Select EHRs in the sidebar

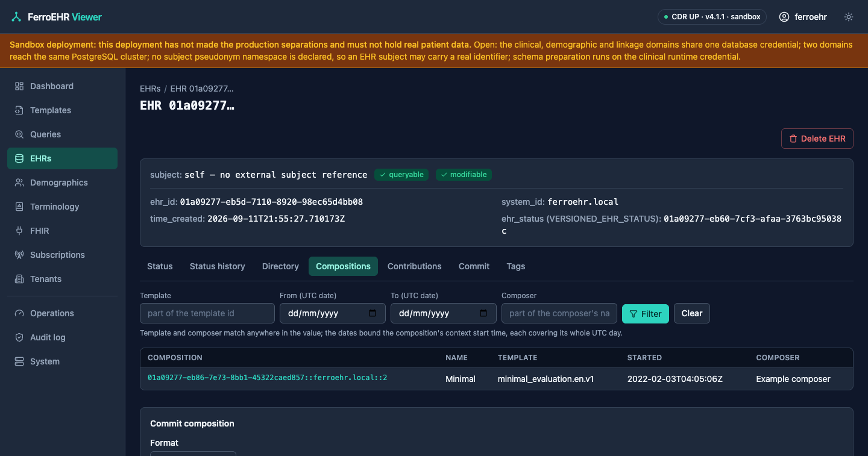[62, 158]
